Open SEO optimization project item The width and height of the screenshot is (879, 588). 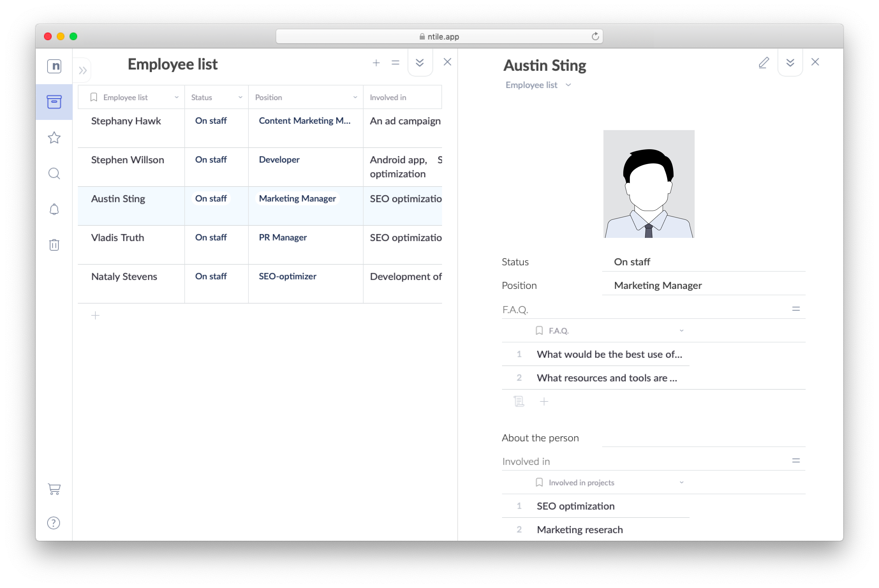[576, 506]
